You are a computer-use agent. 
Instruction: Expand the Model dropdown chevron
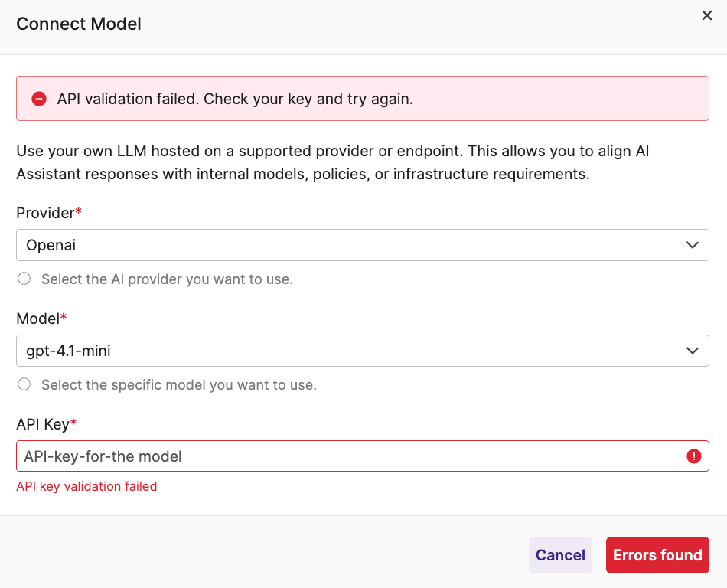[x=692, y=351]
